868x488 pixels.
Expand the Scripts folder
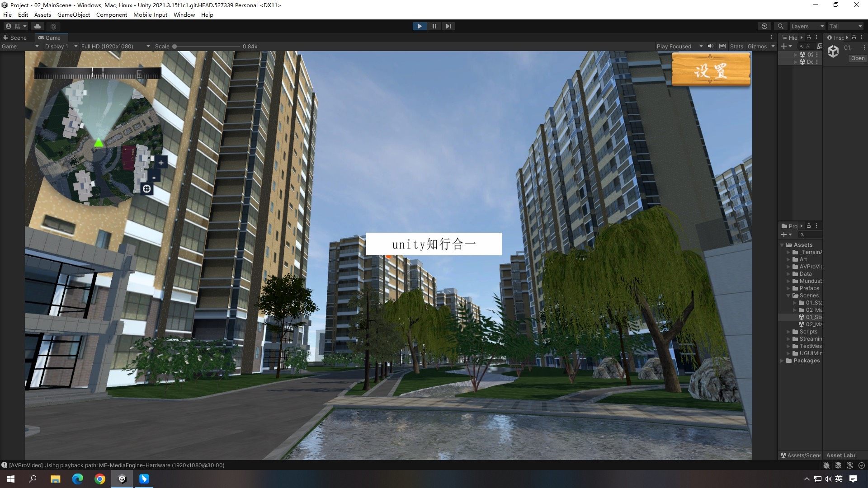(x=788, y=332)
